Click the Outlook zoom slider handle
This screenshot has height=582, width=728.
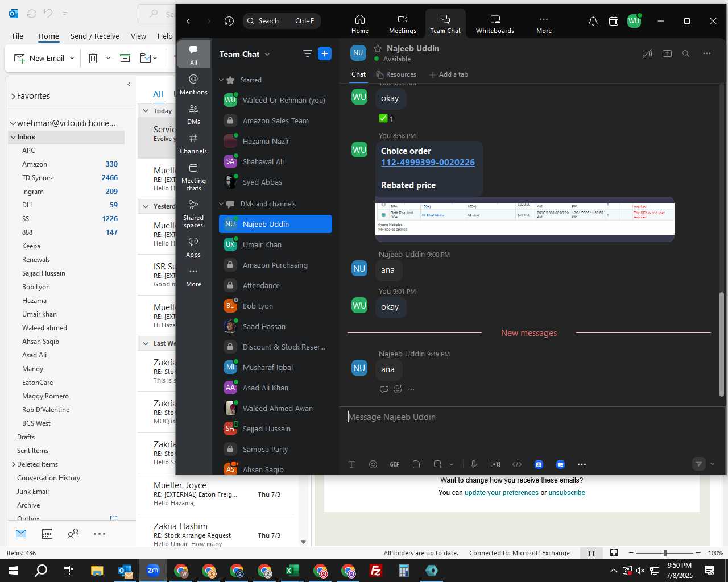(664, 553)
